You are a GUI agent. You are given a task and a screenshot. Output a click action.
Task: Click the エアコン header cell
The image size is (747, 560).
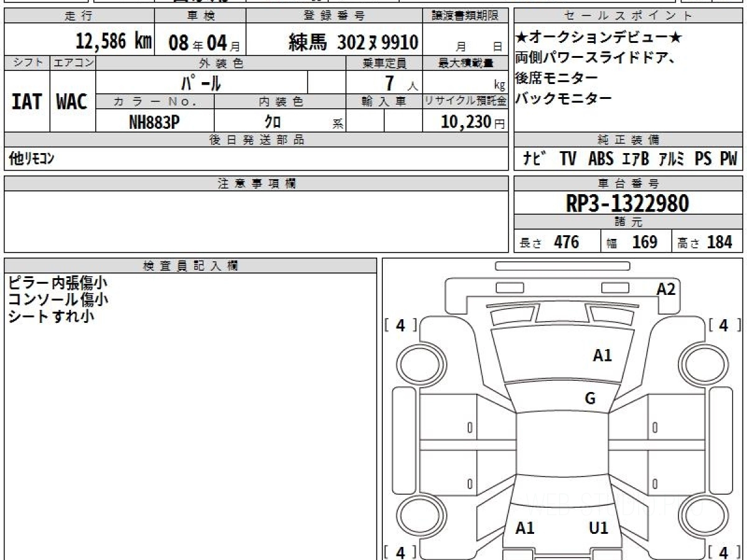click(73, 63)
